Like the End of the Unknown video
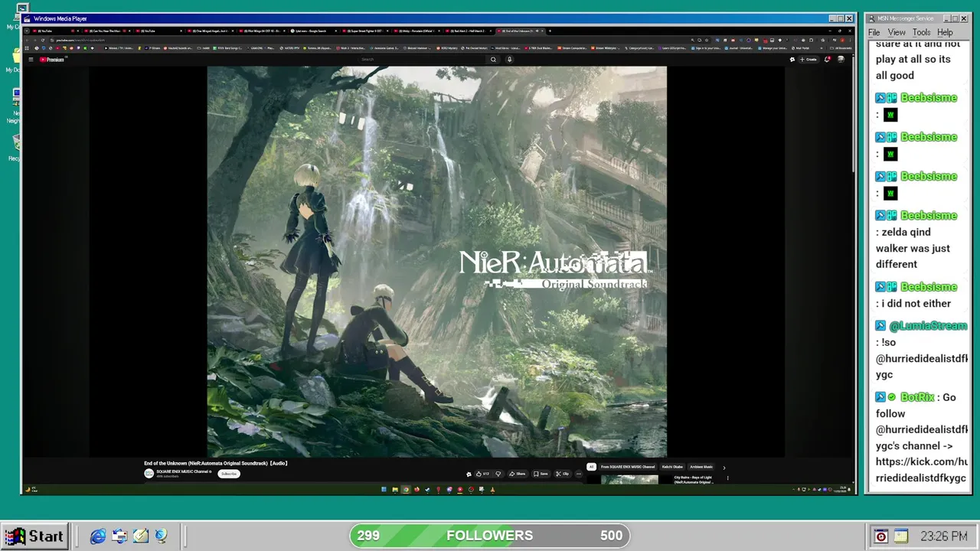 tap(482, 474)
